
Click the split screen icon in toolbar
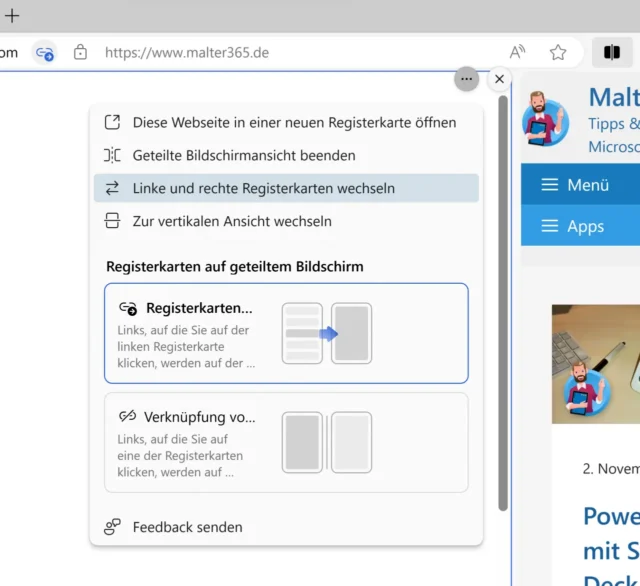(612, 52)
